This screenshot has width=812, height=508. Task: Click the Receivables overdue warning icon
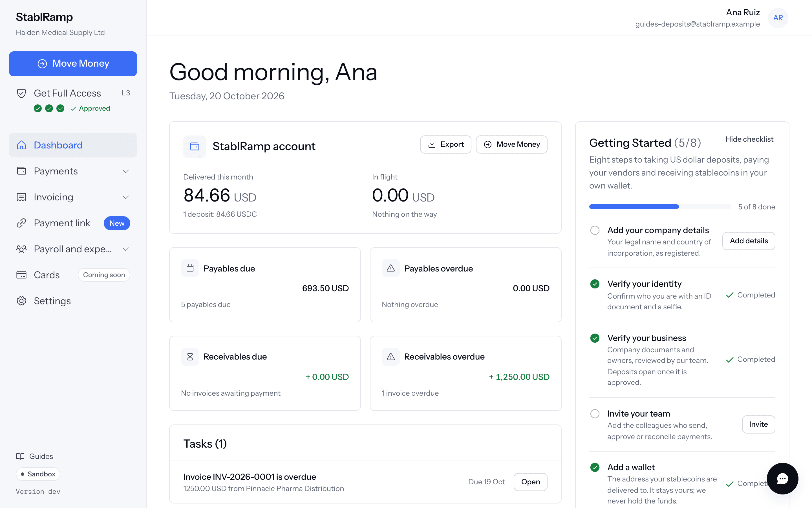tap(390, 356)
